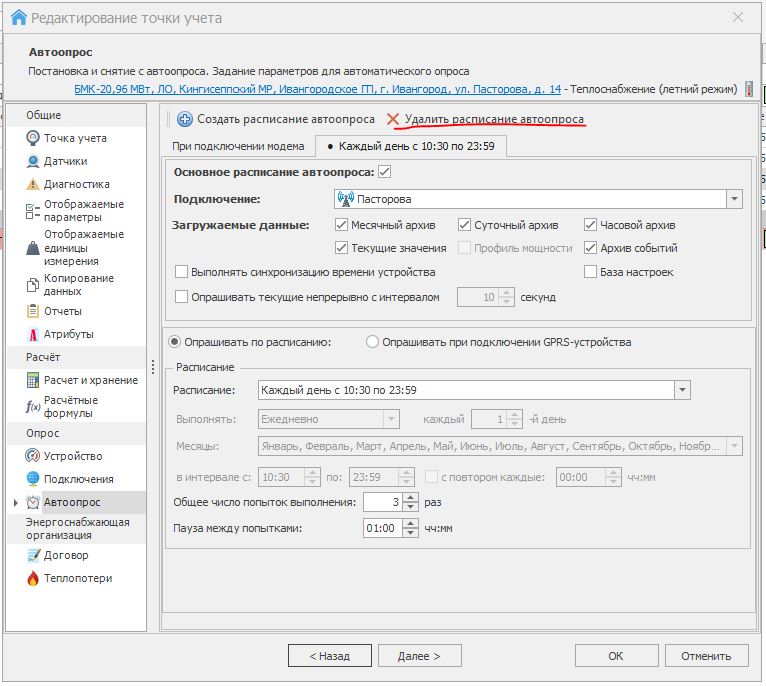Open the Теплопотери section
The image size is (766, 686).
pyautogui.click(x=77, y=578)
